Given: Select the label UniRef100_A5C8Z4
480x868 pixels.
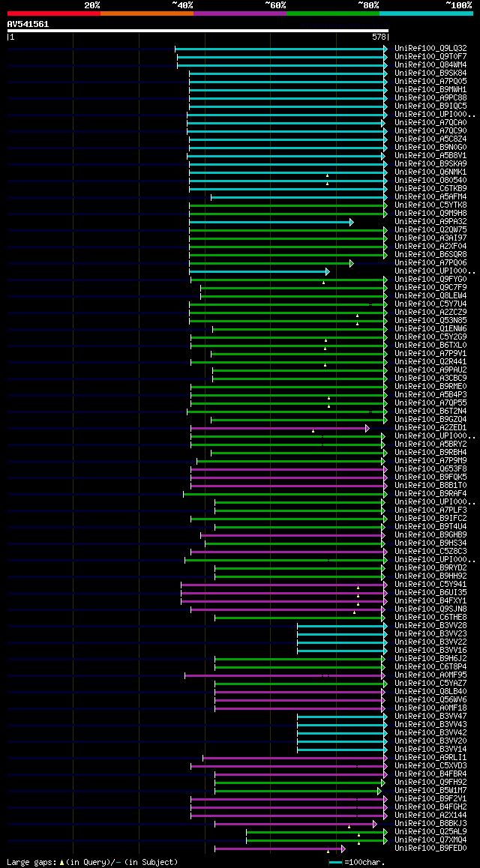Looking at the screenshot, I should [x=430, y=139].
